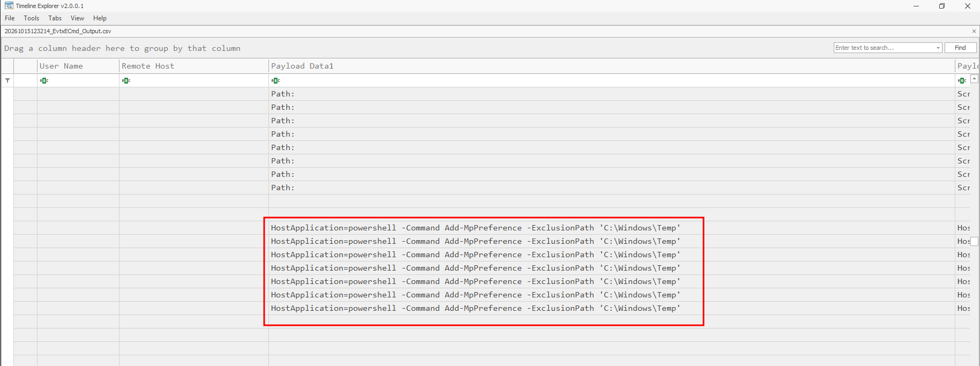Click the Find button
The height and width of the screenshot is (366, 980).
tap(960, 48)
